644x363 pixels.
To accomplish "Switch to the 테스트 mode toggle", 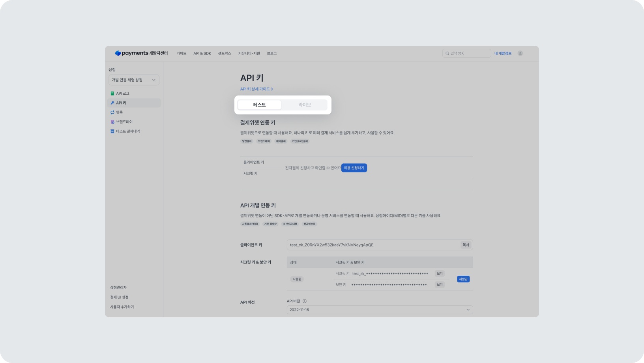I will [260, 105].
